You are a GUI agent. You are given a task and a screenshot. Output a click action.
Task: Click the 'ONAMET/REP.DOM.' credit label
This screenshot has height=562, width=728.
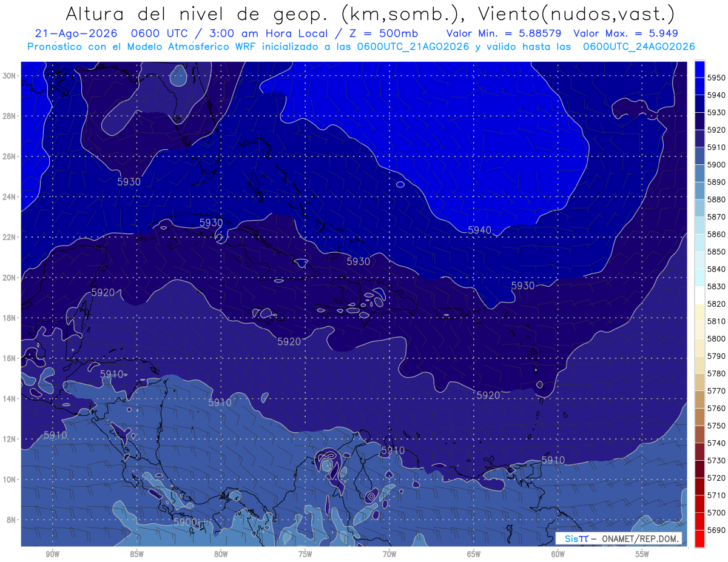point(641,539)
